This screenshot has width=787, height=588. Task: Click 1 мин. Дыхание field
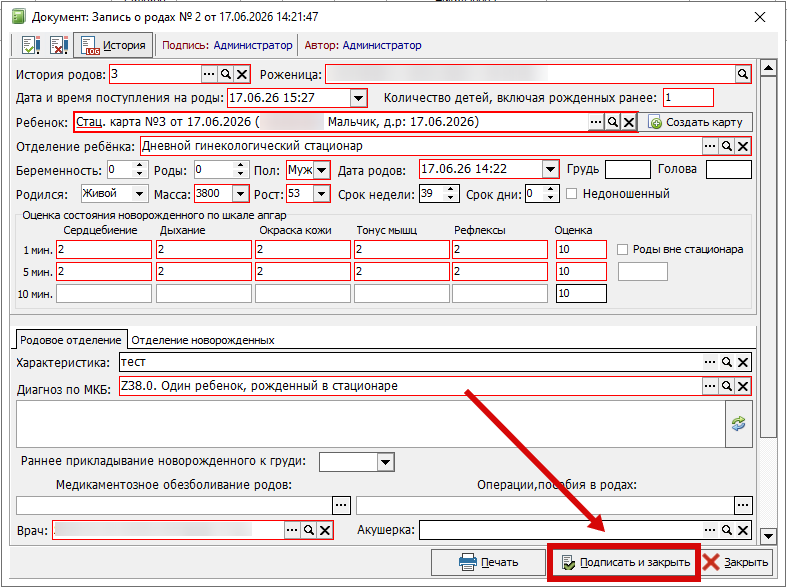point(204,249)
